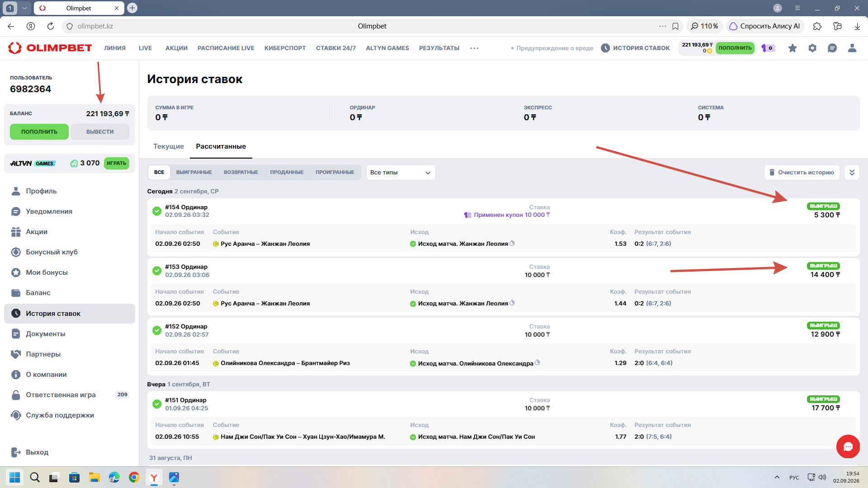Open the address bar three-dots menu

coord(663,26)
